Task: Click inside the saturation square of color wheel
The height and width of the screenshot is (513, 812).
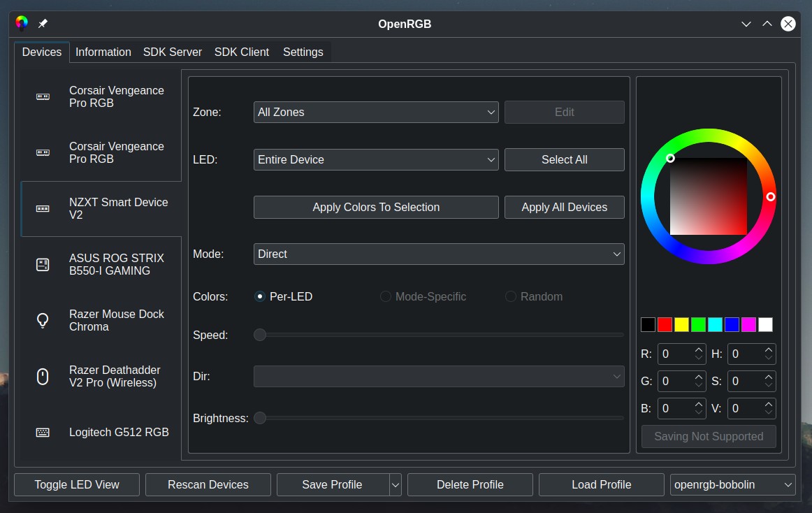Action: [709, 196]
